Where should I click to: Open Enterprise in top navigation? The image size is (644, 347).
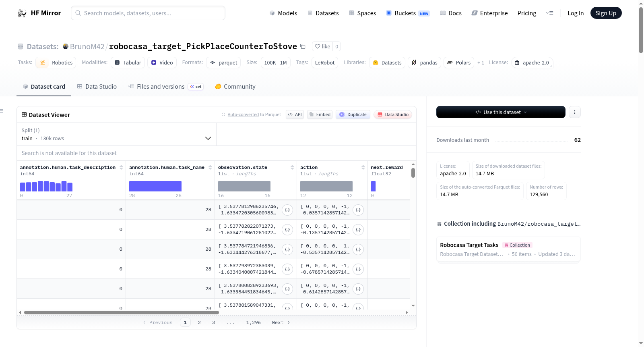coord(489,13)
